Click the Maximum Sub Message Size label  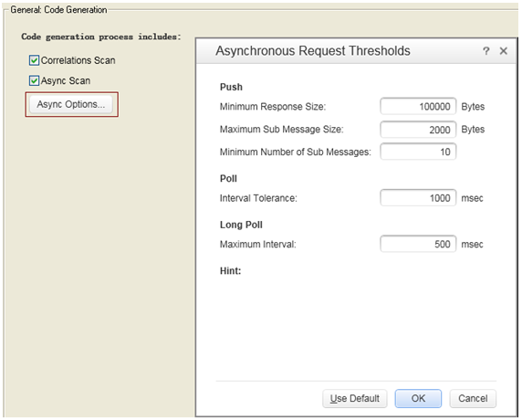[281, 130]
